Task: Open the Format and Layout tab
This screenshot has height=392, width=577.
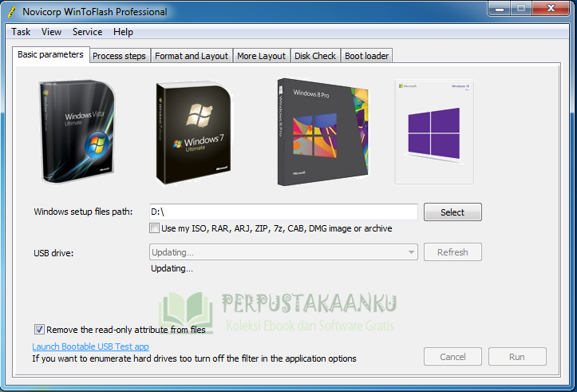Action: [x=192, y=56]
